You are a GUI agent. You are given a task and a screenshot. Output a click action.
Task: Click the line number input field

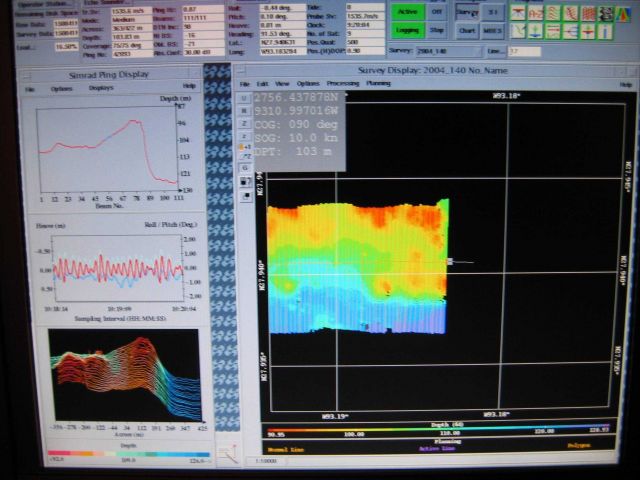pos(524,51)
